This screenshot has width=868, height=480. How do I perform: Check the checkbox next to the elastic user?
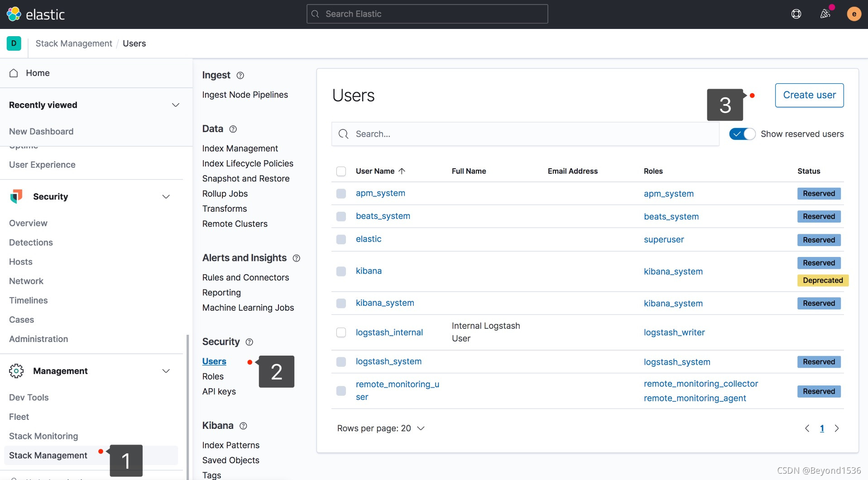341,239
